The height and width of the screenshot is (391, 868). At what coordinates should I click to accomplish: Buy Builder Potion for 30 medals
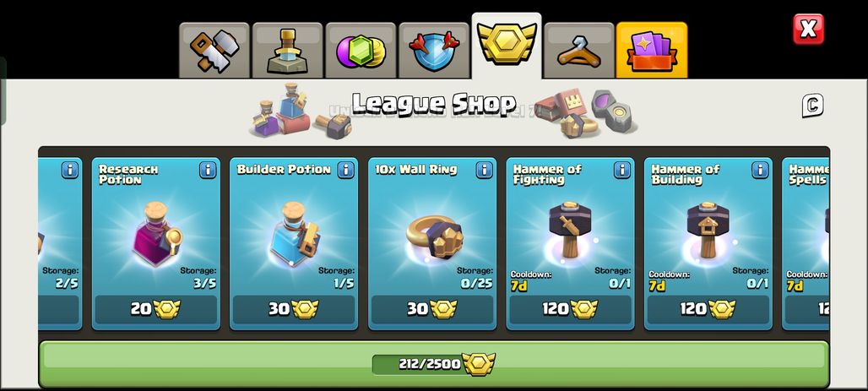coord(293,309)
